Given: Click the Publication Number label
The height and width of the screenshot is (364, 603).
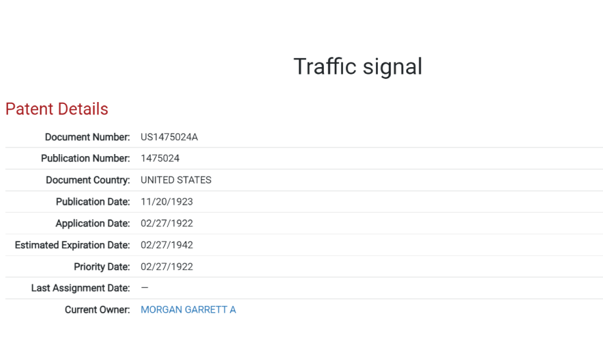Looking at the screenshot, I should 86,159.
